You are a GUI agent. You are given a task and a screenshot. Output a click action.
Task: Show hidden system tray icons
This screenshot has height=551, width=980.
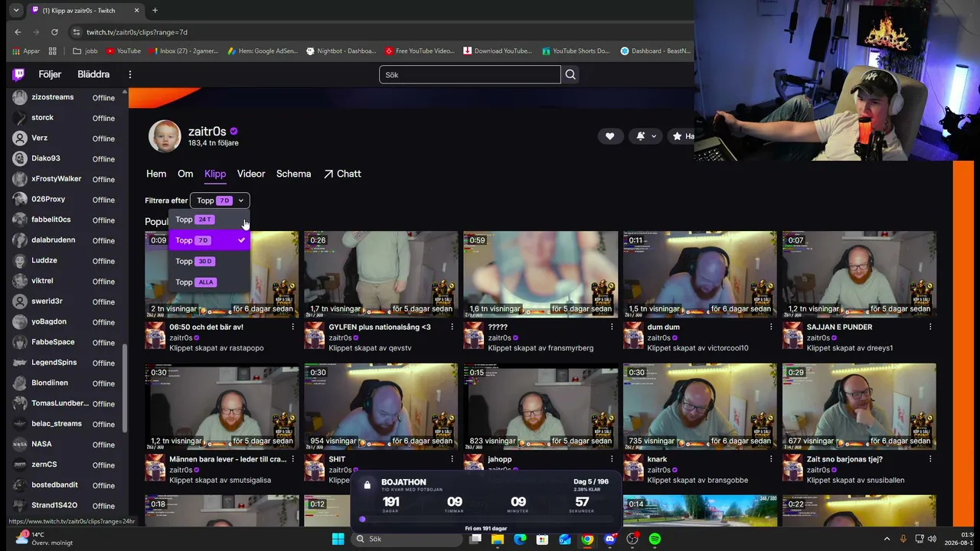point(887,539)
